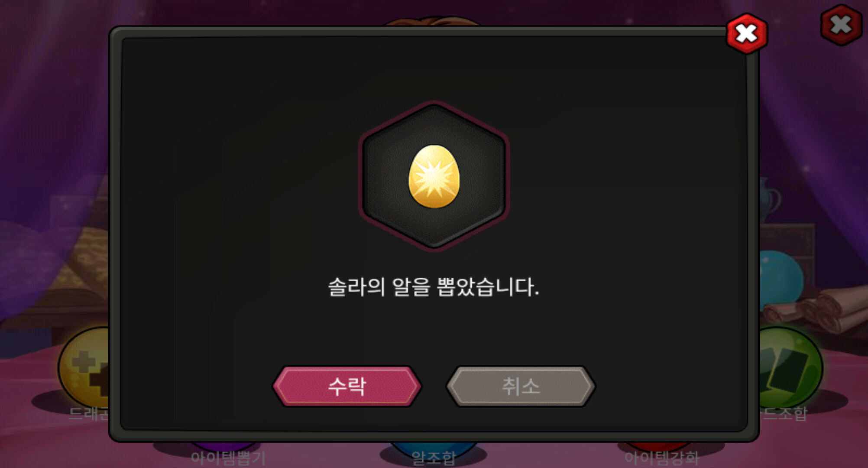Tap the rolled scrolls at right edge
The image size is (868, 468).
coord(814,310)
